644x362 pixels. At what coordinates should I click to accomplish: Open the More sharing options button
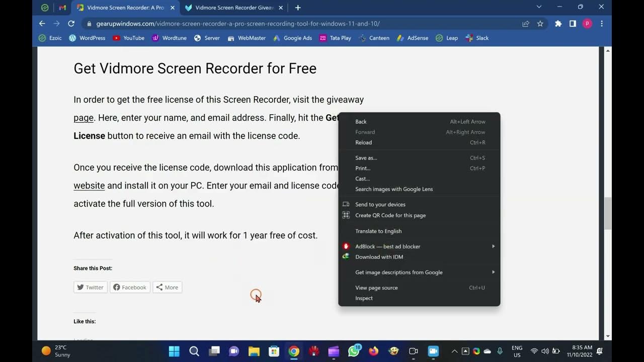(x=167, y=287)
